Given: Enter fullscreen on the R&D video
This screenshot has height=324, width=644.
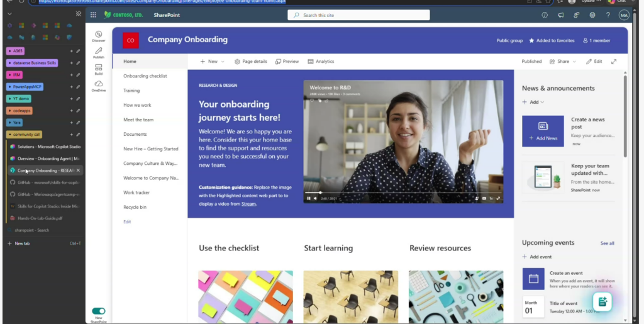Looking at the screenshot, I should pos(498,198).
